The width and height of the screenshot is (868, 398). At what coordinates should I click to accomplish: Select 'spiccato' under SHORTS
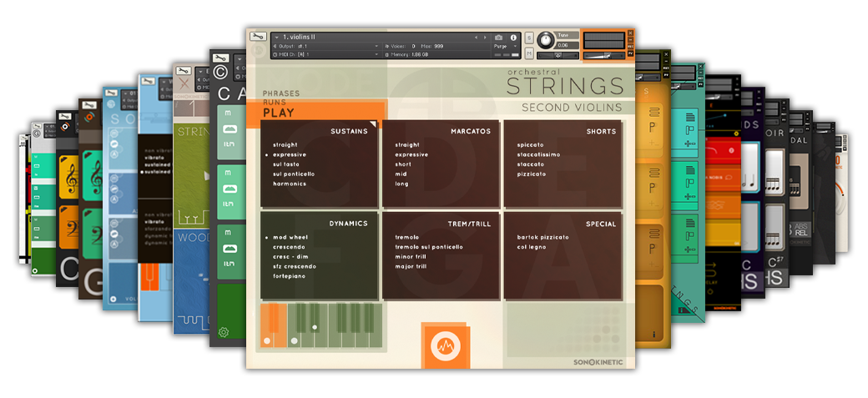click(x=530, y=145)
